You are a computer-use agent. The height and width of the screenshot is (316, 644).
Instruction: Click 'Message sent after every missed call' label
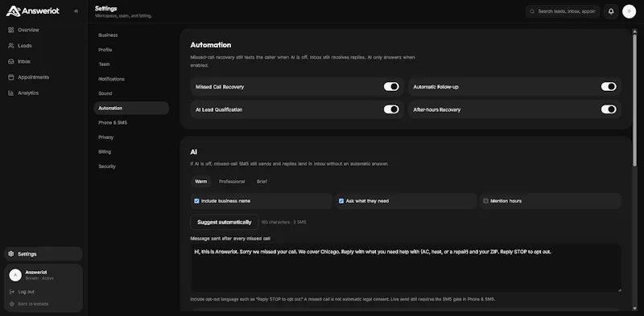click(x=230, y=239)
